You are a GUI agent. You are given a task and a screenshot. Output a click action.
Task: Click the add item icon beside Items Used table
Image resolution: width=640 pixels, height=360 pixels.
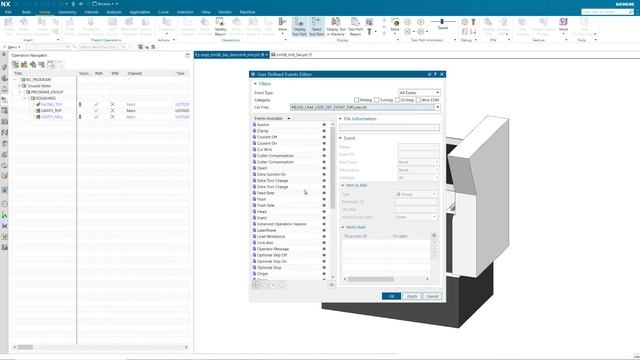point(434,236)
